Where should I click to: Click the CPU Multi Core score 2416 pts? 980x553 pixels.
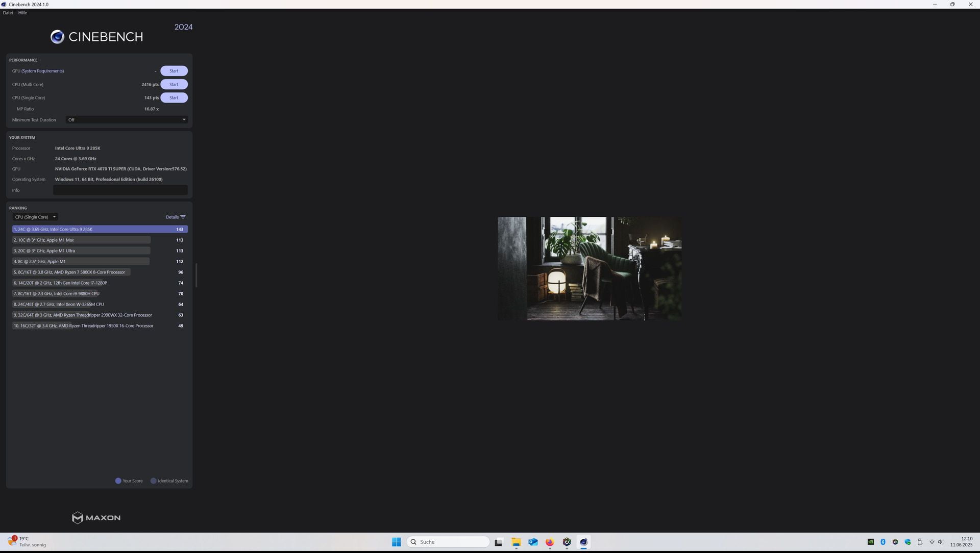click(150, 84)
